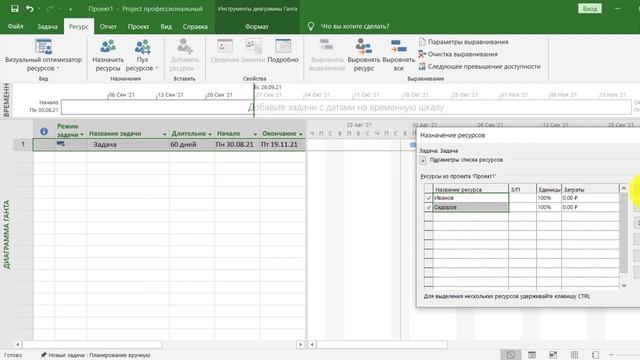This screenshot has width=640, height=360.
Task: Click Level All (Выровнять все)
Action: [398, 55]
